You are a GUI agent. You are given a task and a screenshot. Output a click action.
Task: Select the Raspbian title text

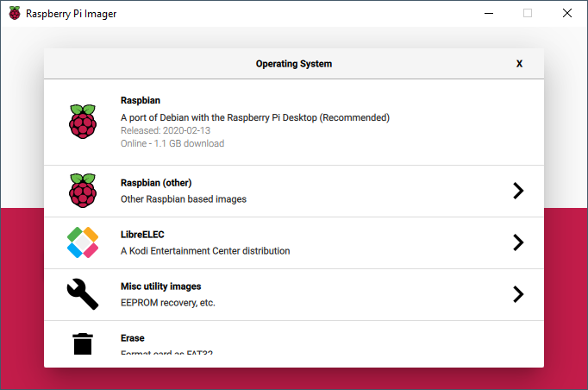pyautogui.click(x=141, y=100)
